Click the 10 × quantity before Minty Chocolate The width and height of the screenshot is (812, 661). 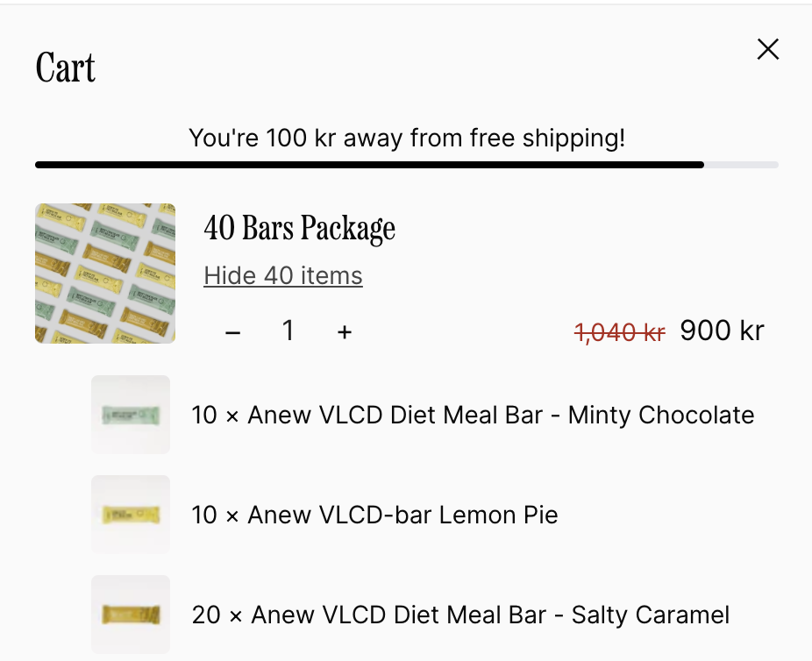(216, 416)
